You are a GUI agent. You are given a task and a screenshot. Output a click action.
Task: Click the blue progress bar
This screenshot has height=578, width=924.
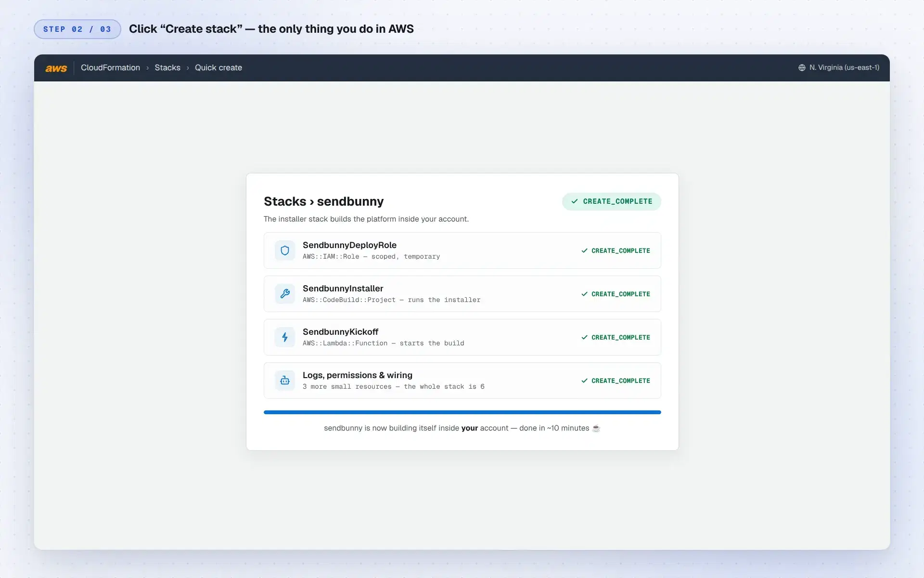point(462,412)
